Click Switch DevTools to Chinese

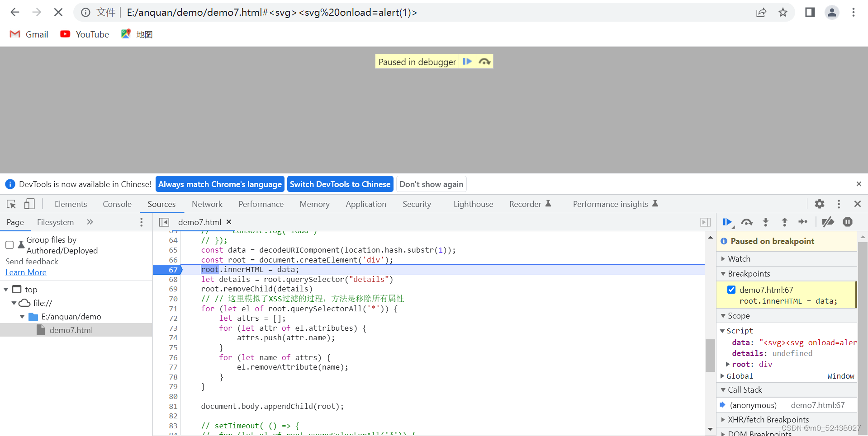[x=340, y=184]
